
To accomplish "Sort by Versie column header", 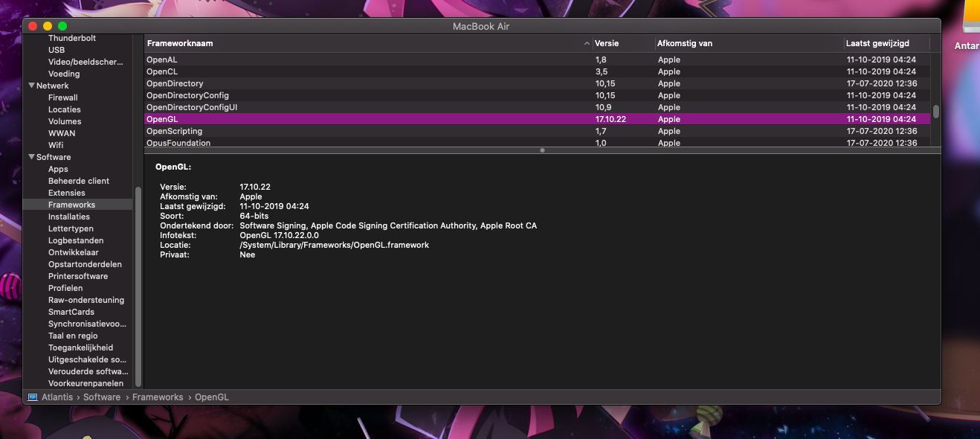I will click(x=624, y=43).
